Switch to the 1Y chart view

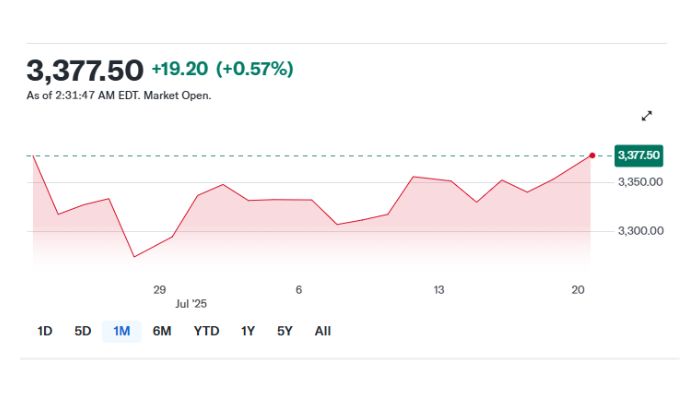click(248, 331)
